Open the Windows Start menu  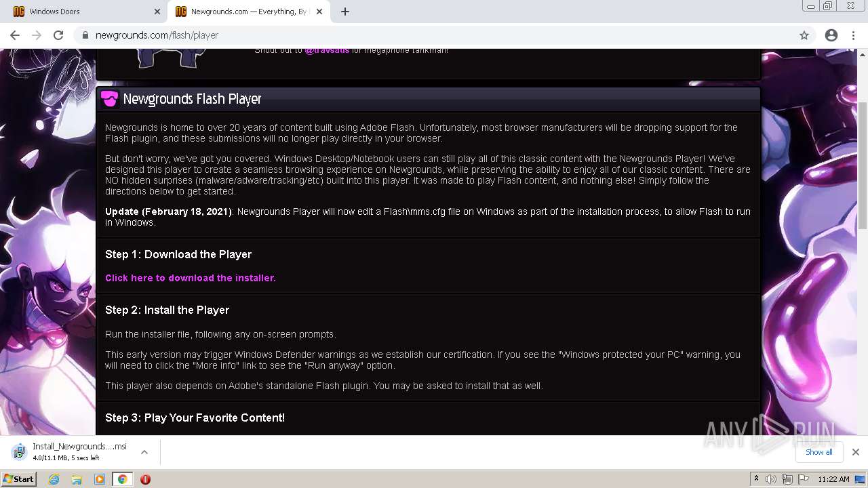[x=18, y=479]
